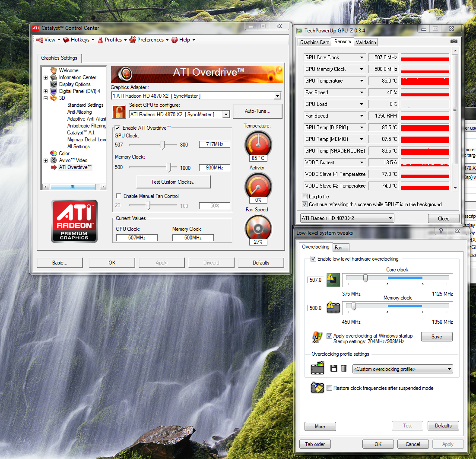Image resolution: width=476 pixels, height=459 pixels.
Task: Collapse the 3D tree node
Action: click(x=45, y=98)
